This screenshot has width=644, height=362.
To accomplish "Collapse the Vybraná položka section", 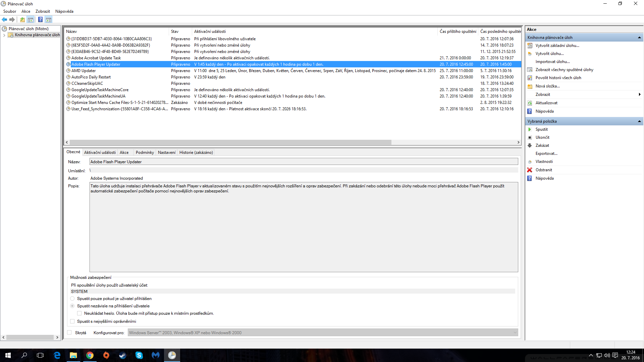I will 639,121.
